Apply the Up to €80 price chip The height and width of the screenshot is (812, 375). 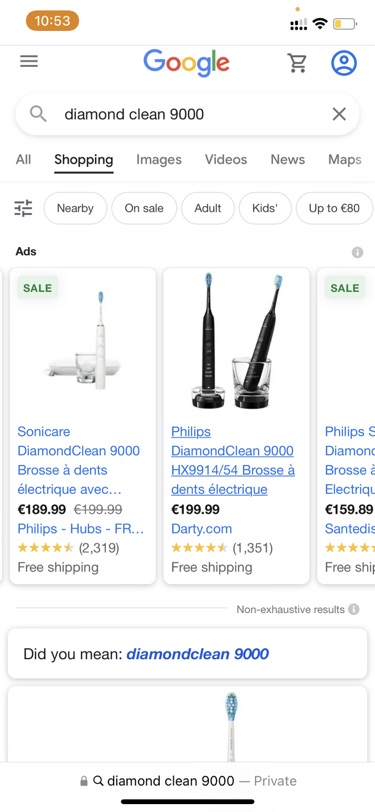coord(334,208)
